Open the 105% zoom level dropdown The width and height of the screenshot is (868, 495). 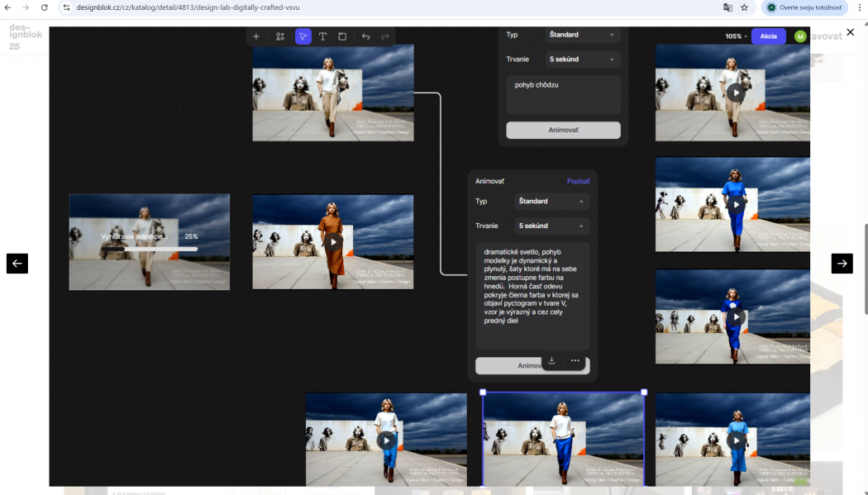(x=735, y=36)
